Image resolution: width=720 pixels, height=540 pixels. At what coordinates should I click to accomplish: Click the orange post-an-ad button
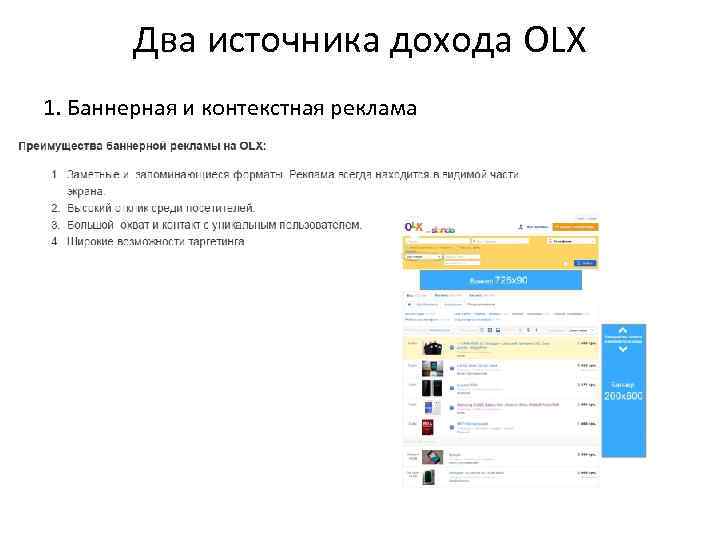coord(575,227)
